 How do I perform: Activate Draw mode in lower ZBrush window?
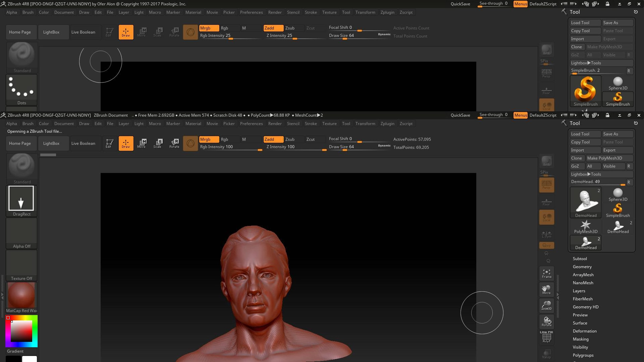click(126, 143)
